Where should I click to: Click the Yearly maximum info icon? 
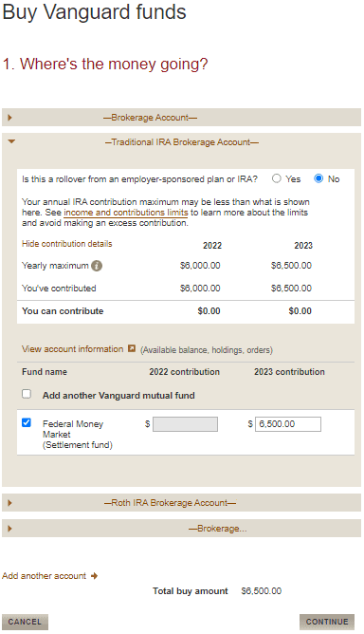coord(97,266)
